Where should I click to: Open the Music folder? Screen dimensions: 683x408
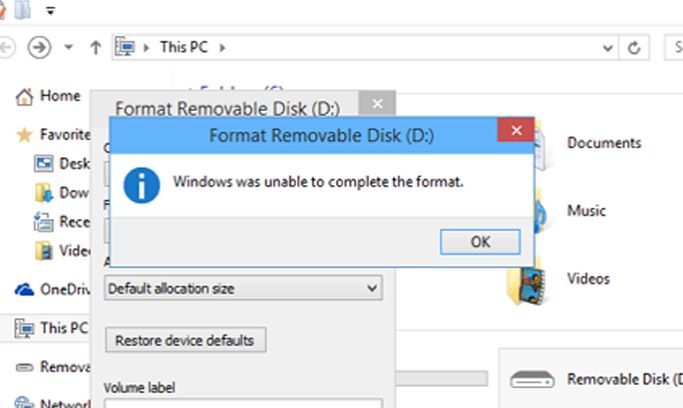586,211
